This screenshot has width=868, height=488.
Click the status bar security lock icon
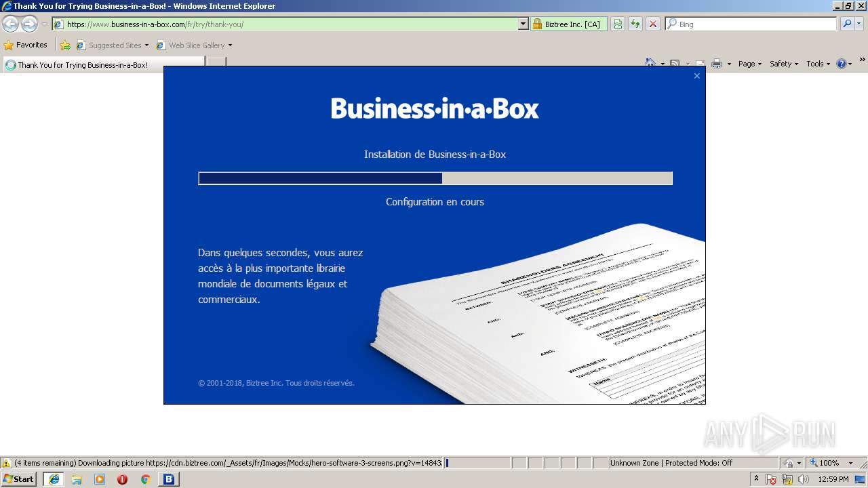coord(789,463)
